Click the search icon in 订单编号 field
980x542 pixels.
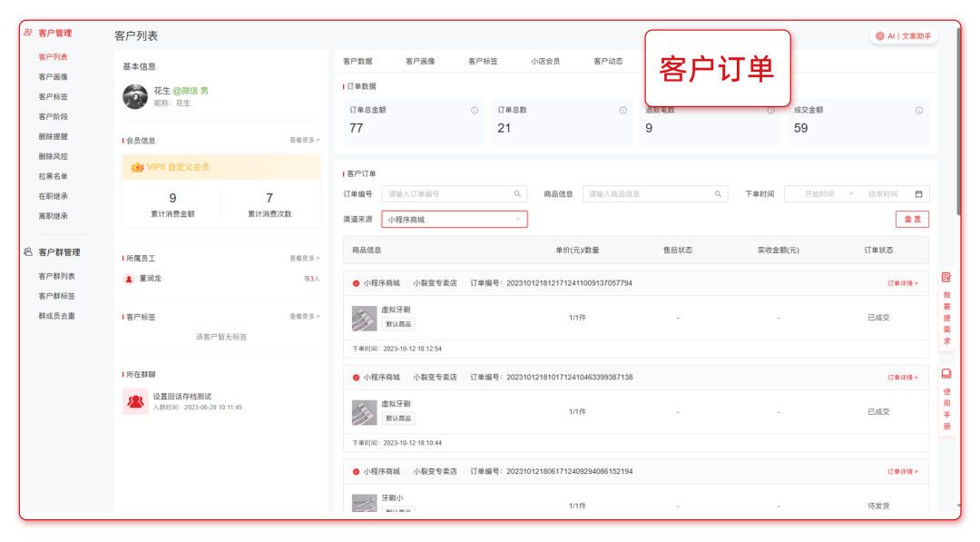[517, 194]
